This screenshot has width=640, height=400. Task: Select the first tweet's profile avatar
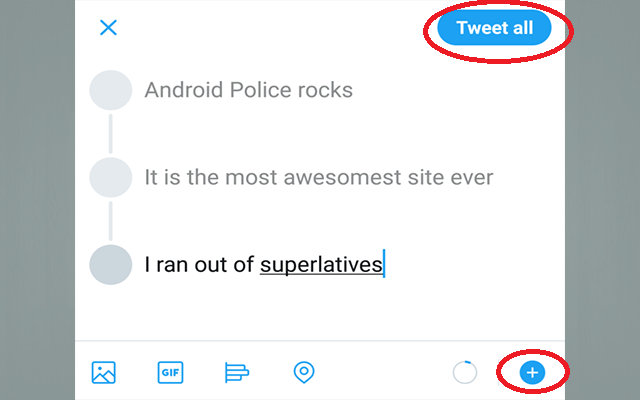tap(111, 90)
